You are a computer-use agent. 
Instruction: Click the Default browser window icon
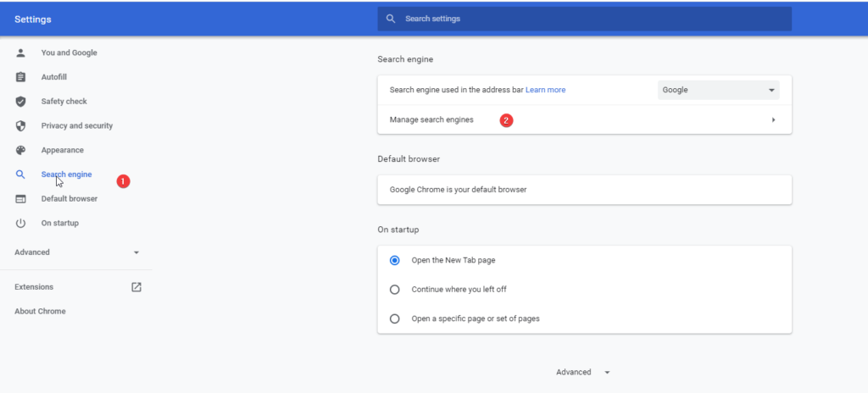pyautogui.click(x=20, y=199)
